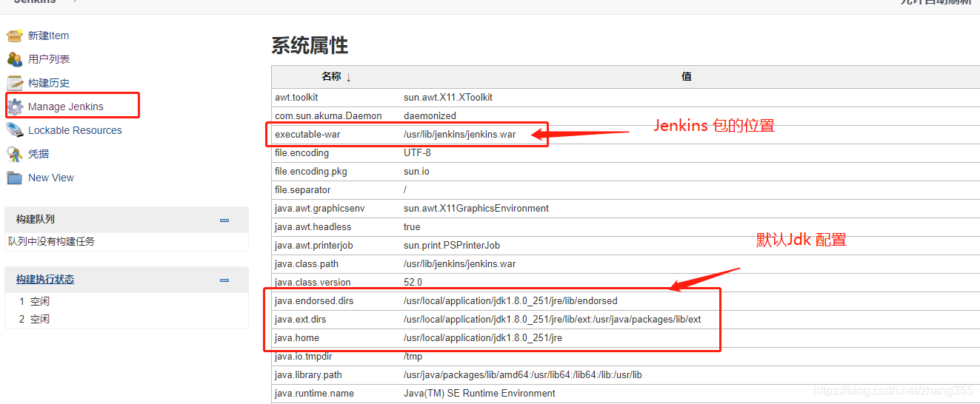Click the 用户列表 people icon
Image resolution: width=980 pixels, height=404 pixels.
15,59
